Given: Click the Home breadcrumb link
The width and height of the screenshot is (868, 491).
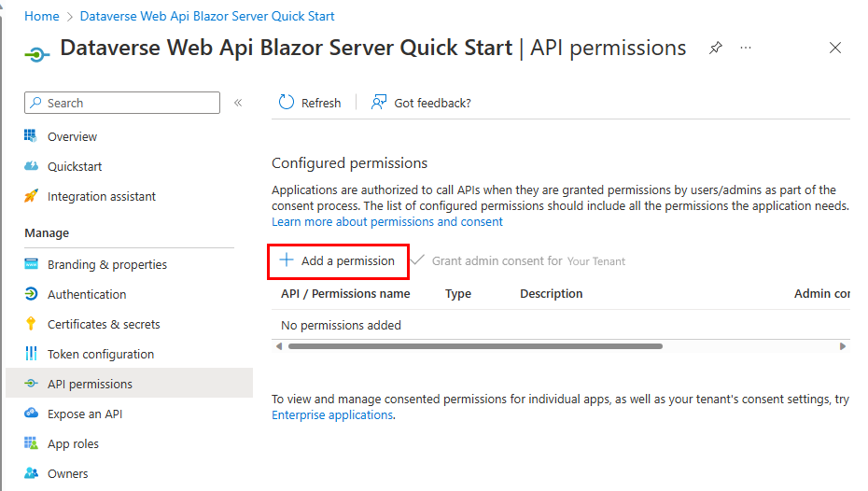Looking at the screenshot, I should [x=42, y=16].
